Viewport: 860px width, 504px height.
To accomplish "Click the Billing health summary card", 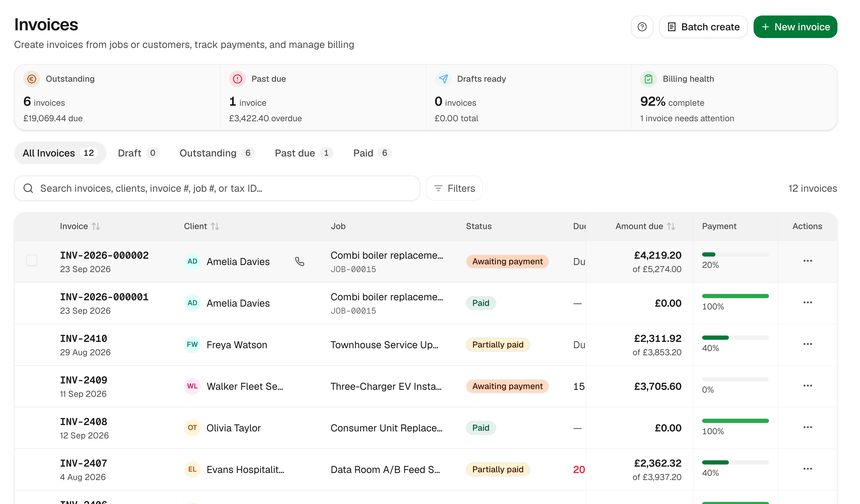I will pyautogui.click(x=734, y=98).
